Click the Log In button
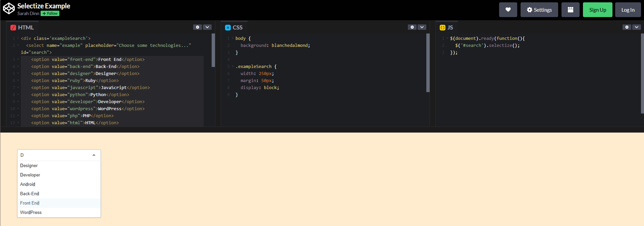The image size is (644, 226). (x=628, y=10)
